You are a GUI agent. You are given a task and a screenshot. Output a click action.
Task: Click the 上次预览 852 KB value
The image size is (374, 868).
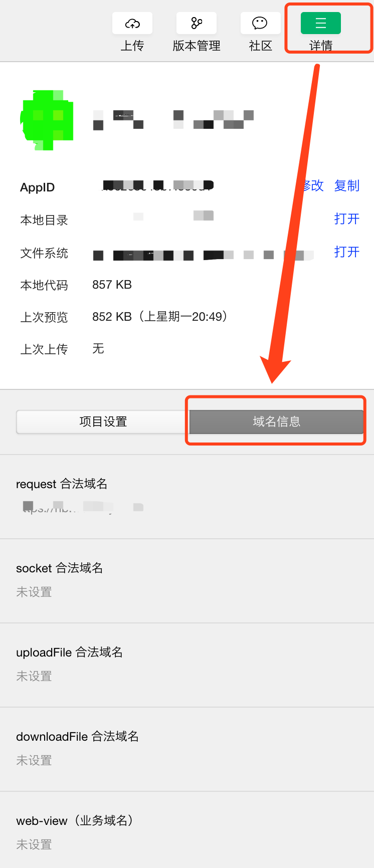point(159,317)
